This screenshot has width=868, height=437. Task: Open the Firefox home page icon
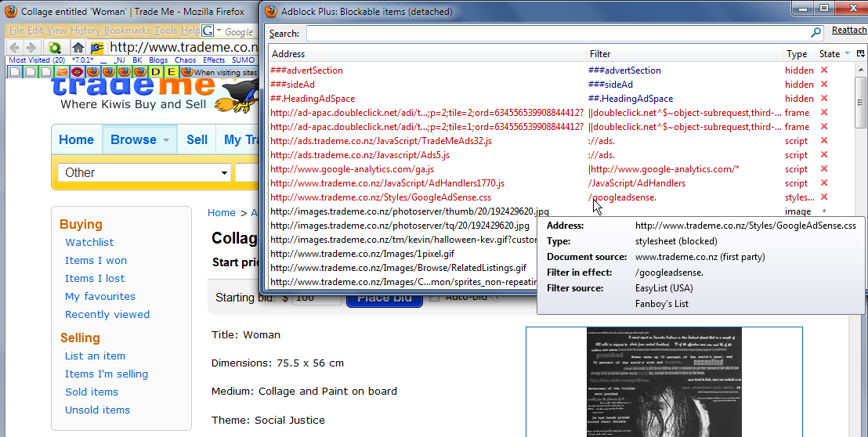coord(78,48)
